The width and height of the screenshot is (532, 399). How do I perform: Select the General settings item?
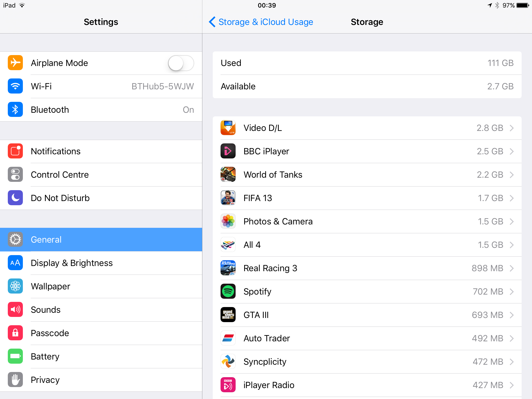point(101,240)
